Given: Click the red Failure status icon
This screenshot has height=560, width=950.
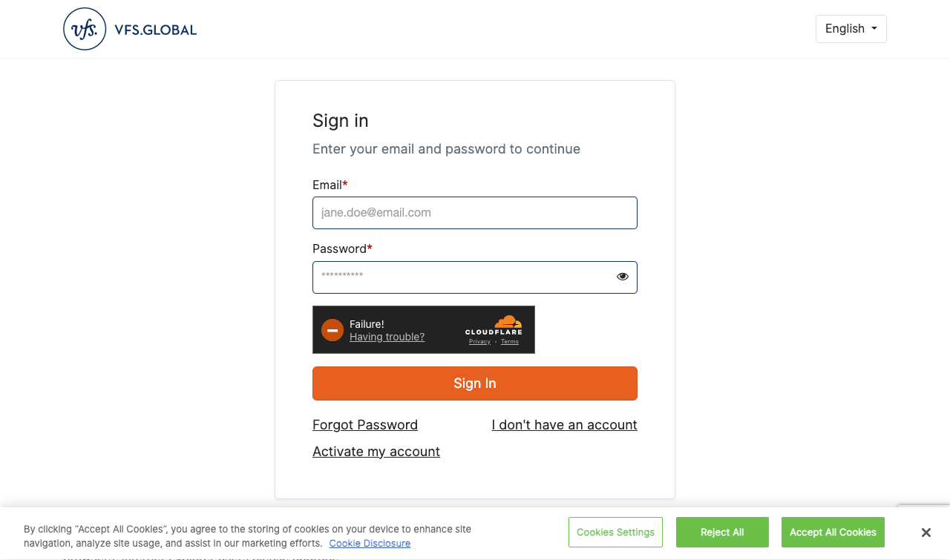Looking at the screenshot, I should pos(332,330).
